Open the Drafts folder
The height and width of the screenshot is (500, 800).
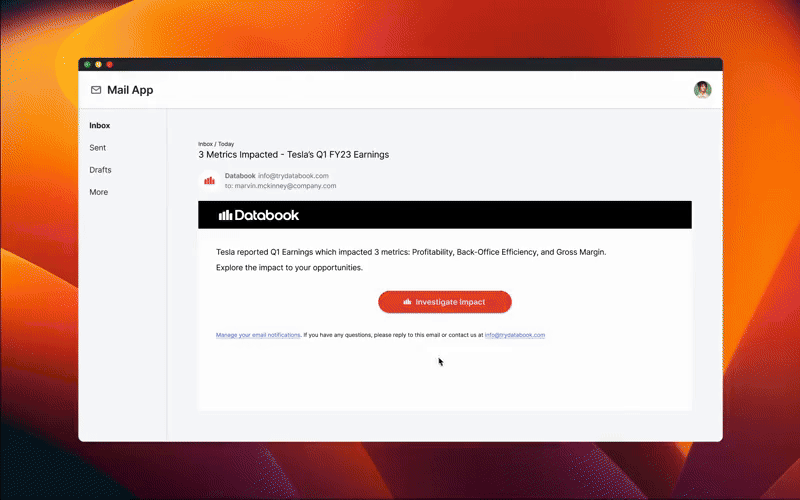(100, 170)
